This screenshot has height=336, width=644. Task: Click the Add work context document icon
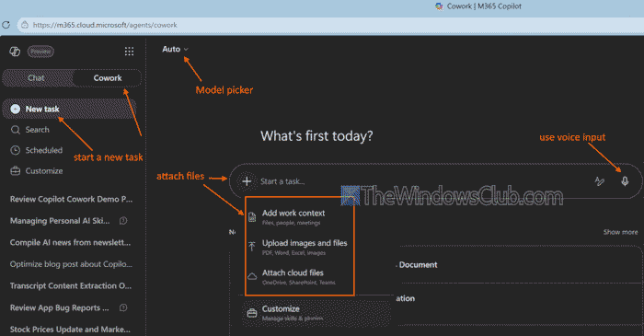pyautogui.click(x=252, y=217)
